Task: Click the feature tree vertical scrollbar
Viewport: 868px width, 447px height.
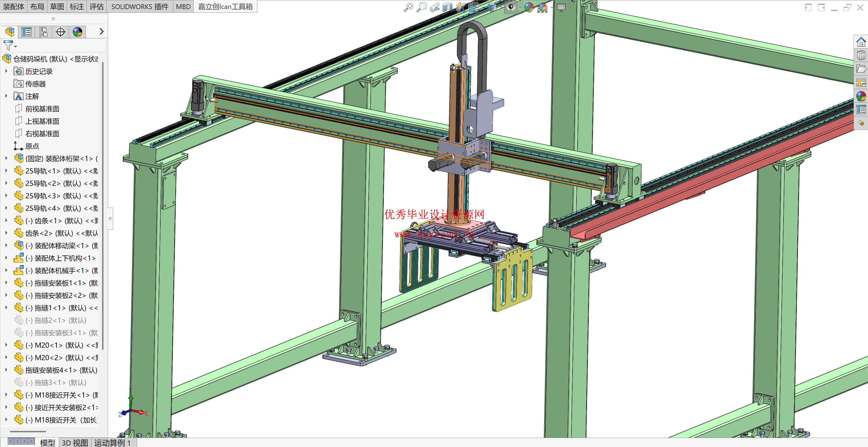Action: pos(103,206)
